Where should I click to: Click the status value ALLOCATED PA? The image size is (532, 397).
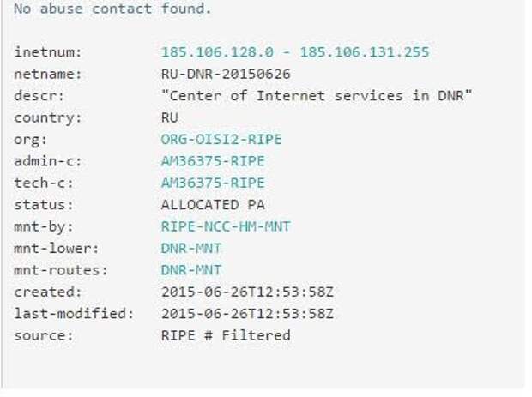point(213,205)
